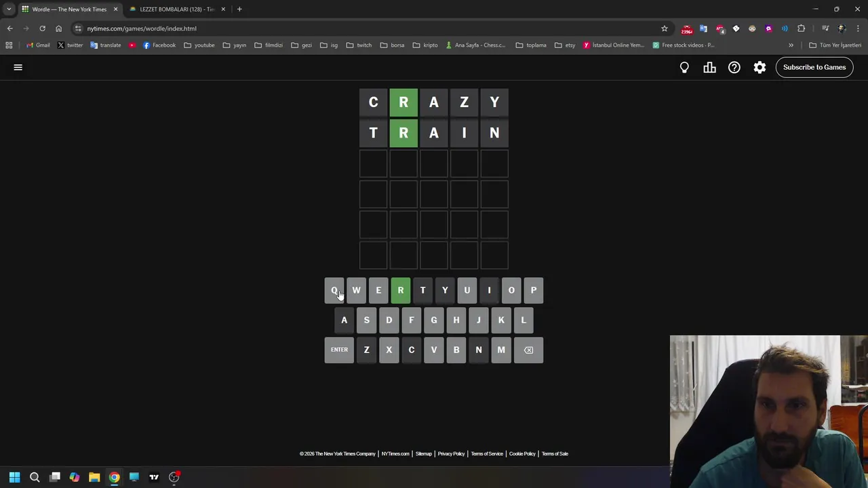Tap the U key on the on-screen keyboard

(467, 291)
